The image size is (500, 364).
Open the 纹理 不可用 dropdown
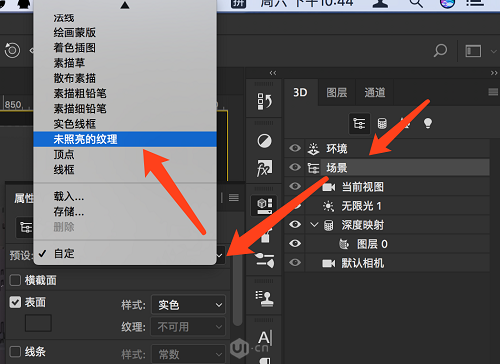click(188, 327)
